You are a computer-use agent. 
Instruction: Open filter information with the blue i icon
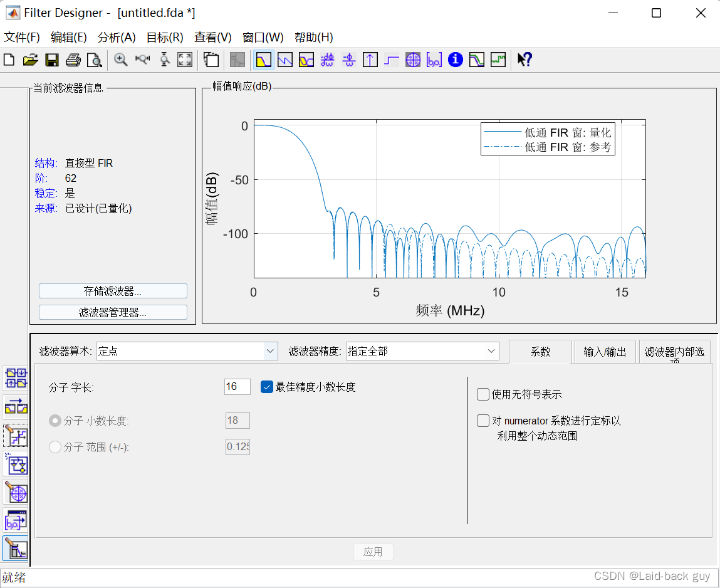(455, 60)
